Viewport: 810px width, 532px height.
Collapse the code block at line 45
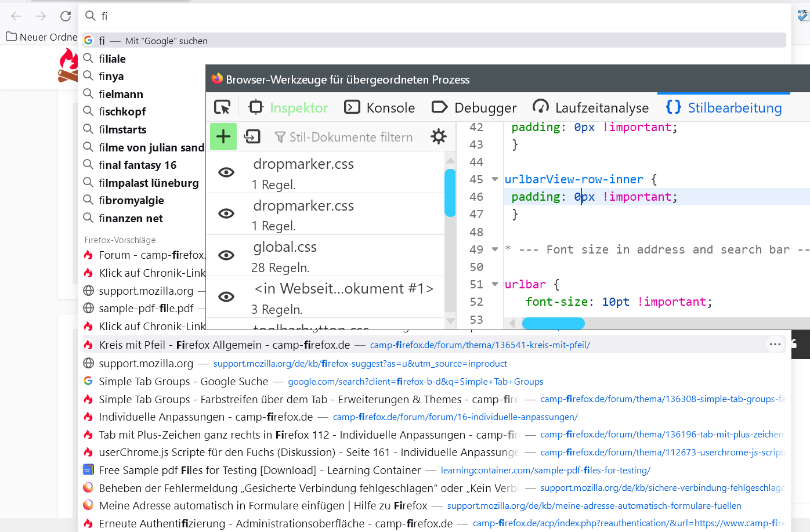(495, 179)
